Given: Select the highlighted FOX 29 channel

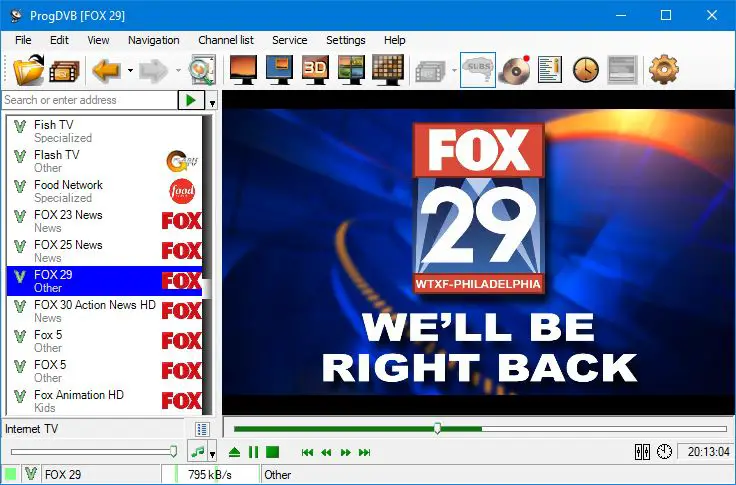Looking at the screenshot, I should [x=104, y=281].
